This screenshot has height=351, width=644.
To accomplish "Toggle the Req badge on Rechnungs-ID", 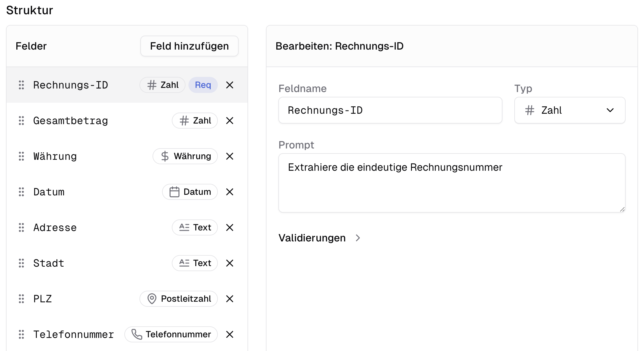I will (x=203, y=85).
